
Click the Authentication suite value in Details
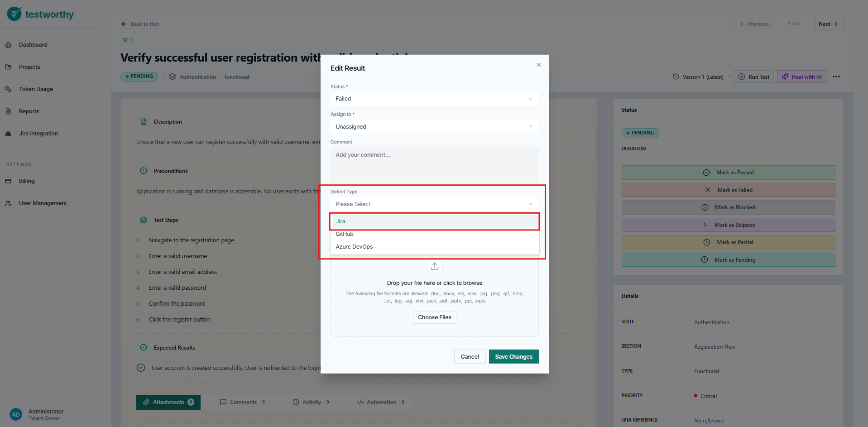tap(712, 322)
